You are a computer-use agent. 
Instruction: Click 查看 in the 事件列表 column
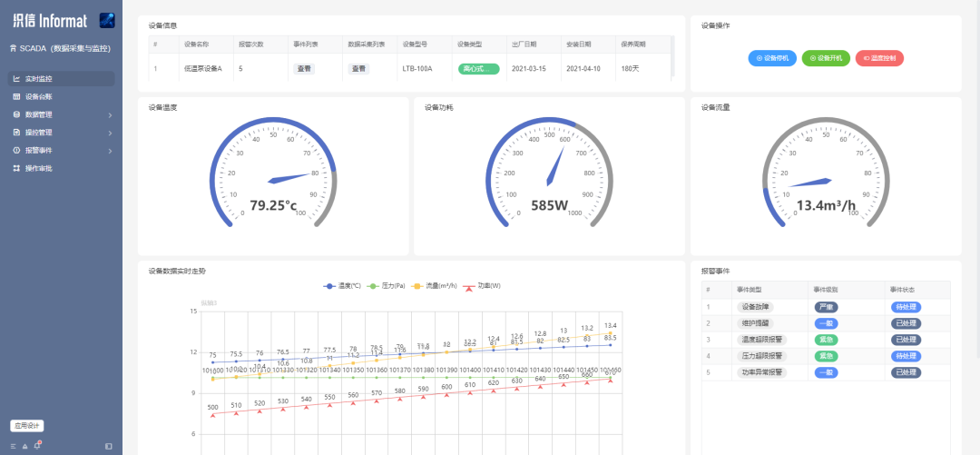click(x=305, y=68)
